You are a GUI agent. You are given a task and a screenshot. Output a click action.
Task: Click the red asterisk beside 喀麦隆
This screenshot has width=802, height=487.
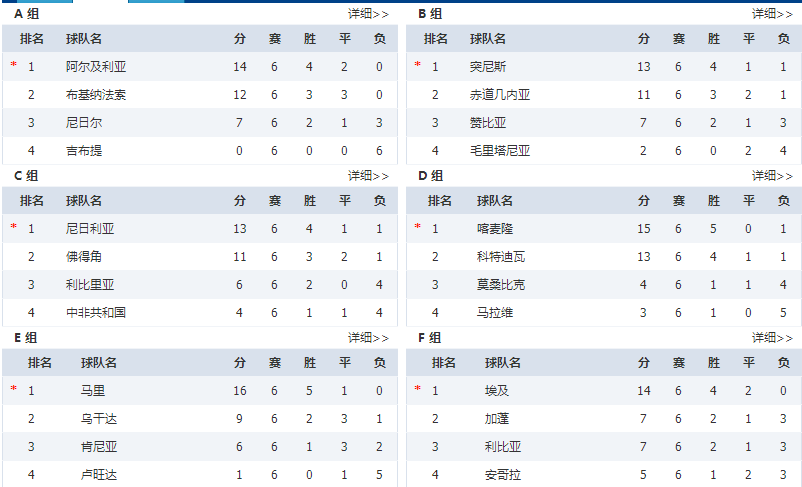tap(418, 226)
